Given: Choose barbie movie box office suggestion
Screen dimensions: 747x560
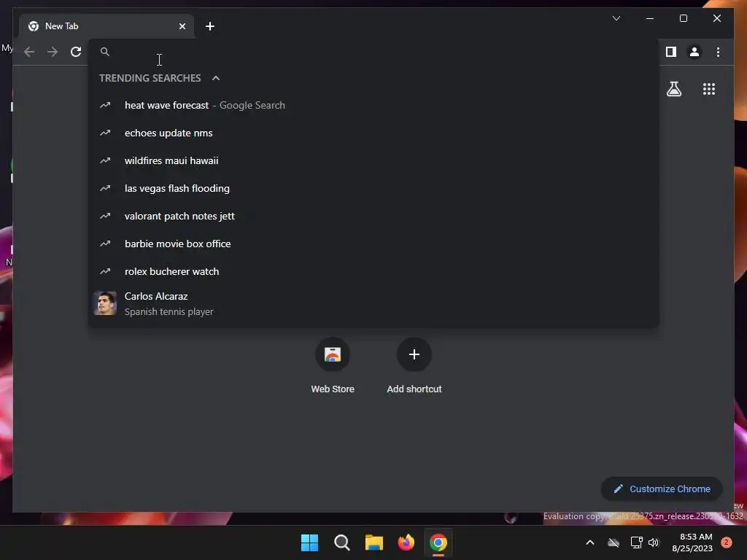Looking at the screenshot, I should tap(373, 244).
